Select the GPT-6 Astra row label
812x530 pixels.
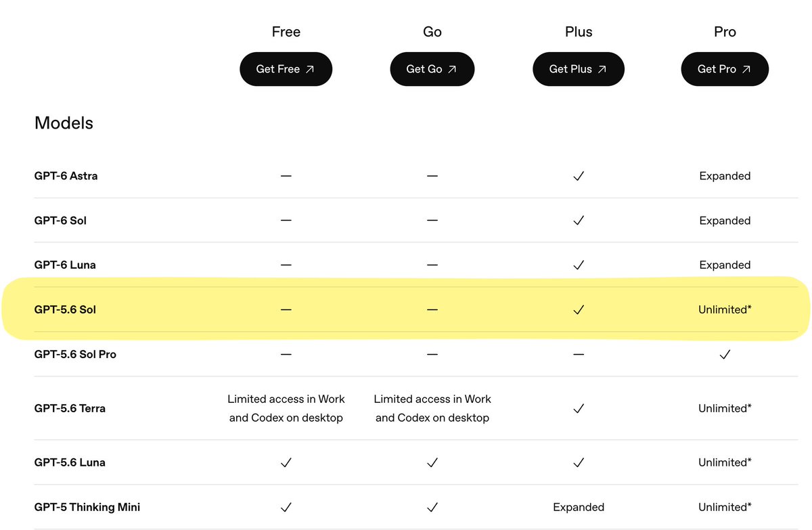66,176
